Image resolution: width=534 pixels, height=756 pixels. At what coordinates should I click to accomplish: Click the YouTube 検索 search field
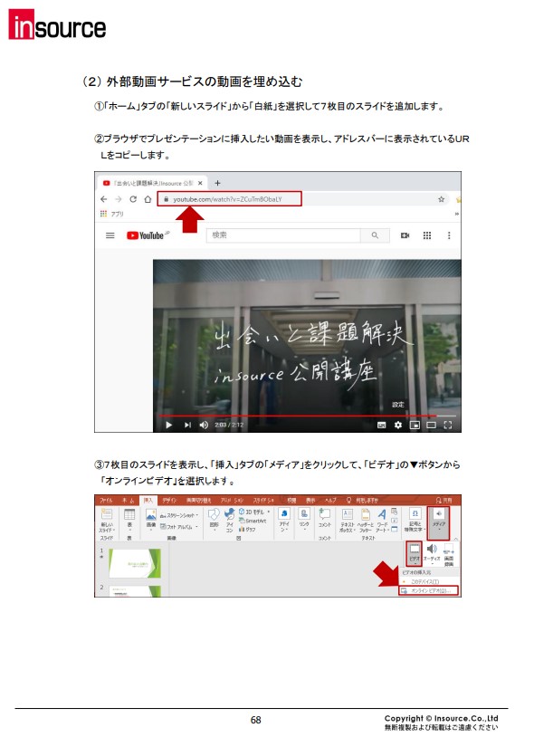click(283, 234)
